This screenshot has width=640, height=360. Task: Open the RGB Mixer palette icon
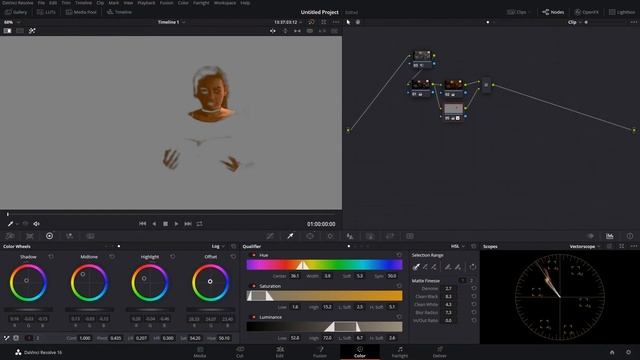click(x=70, y=236)
